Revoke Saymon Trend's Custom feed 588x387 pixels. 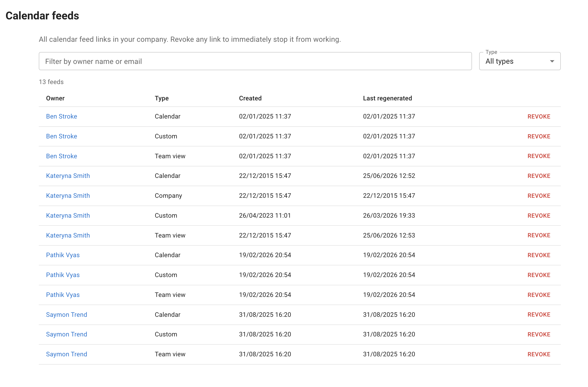[539, 334]
